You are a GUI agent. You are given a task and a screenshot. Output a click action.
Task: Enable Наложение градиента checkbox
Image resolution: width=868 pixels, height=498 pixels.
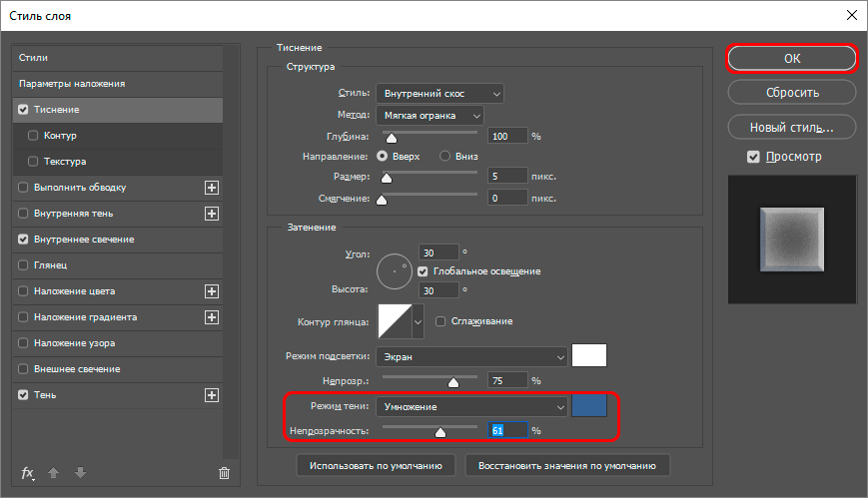coord(23,317)
